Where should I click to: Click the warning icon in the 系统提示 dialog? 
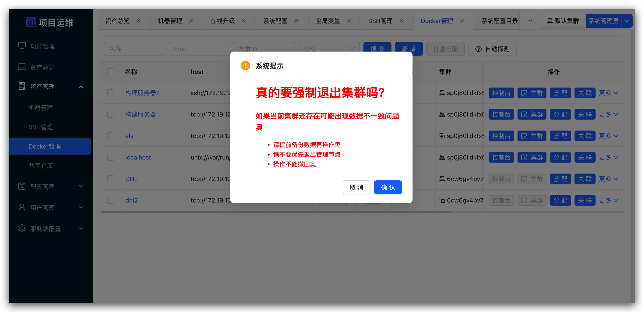[245, 66]
